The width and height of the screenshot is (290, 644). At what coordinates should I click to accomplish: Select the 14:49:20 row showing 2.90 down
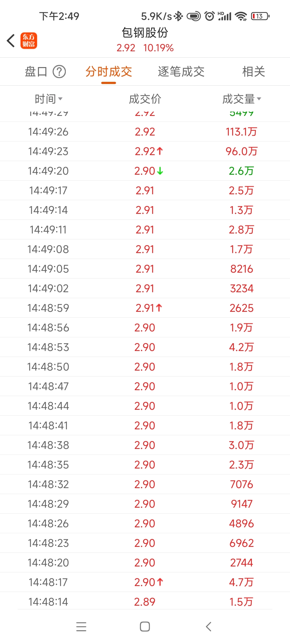pyautogui.click(x=145, y=171)
